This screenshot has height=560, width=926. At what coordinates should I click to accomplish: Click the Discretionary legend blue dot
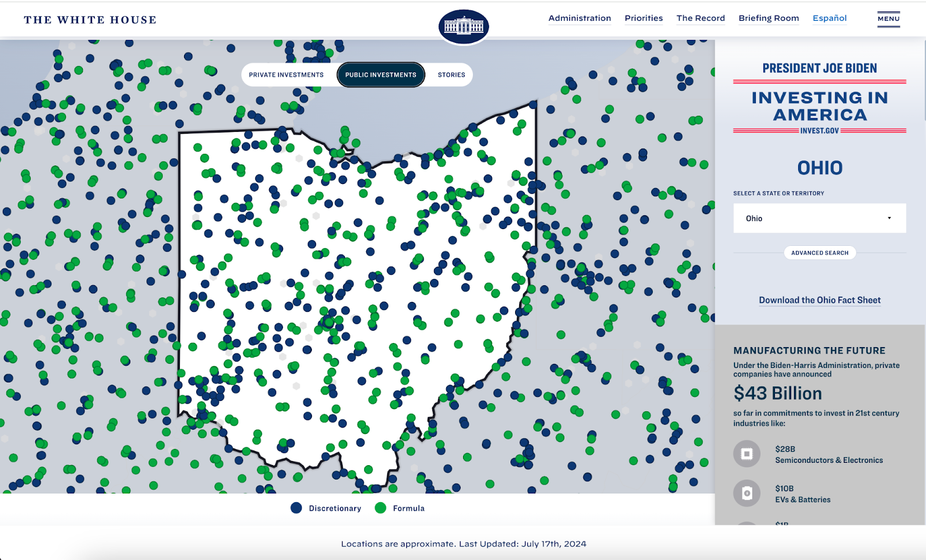pyautogui.click(x=296, y=508)
